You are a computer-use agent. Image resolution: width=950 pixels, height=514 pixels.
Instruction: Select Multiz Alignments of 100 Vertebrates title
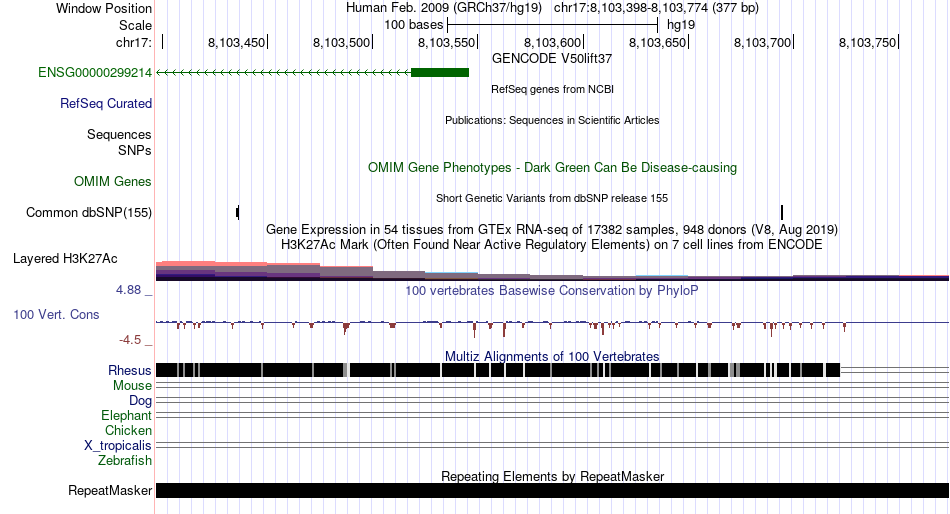(552, 356)
